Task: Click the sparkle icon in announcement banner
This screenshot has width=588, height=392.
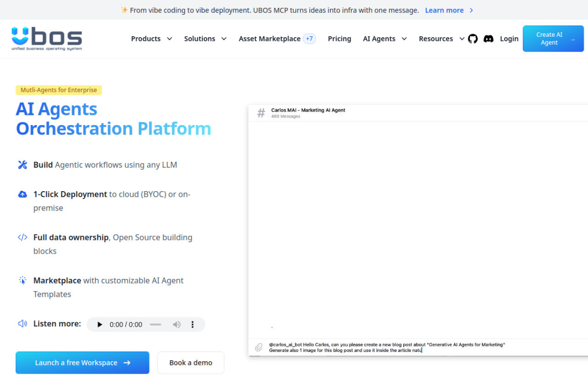Action: [x=124, y=10]
